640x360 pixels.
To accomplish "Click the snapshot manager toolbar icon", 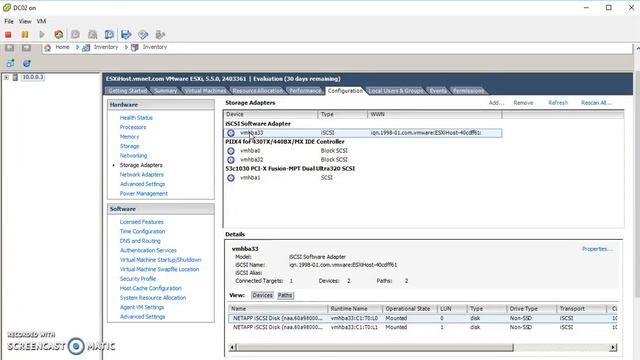I will tap(109, 35).
